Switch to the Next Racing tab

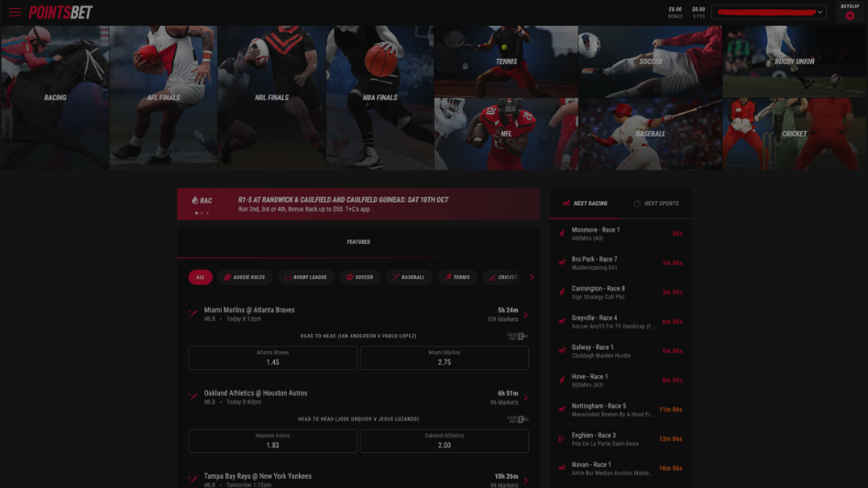[x=585, y=204]
